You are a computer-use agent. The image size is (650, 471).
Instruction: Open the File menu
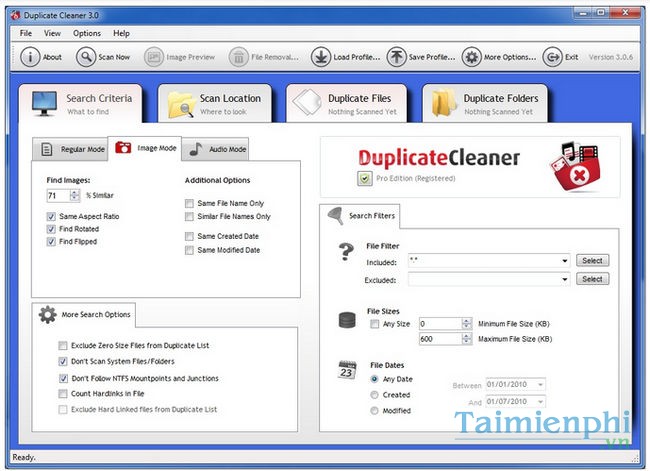(26, 33)
